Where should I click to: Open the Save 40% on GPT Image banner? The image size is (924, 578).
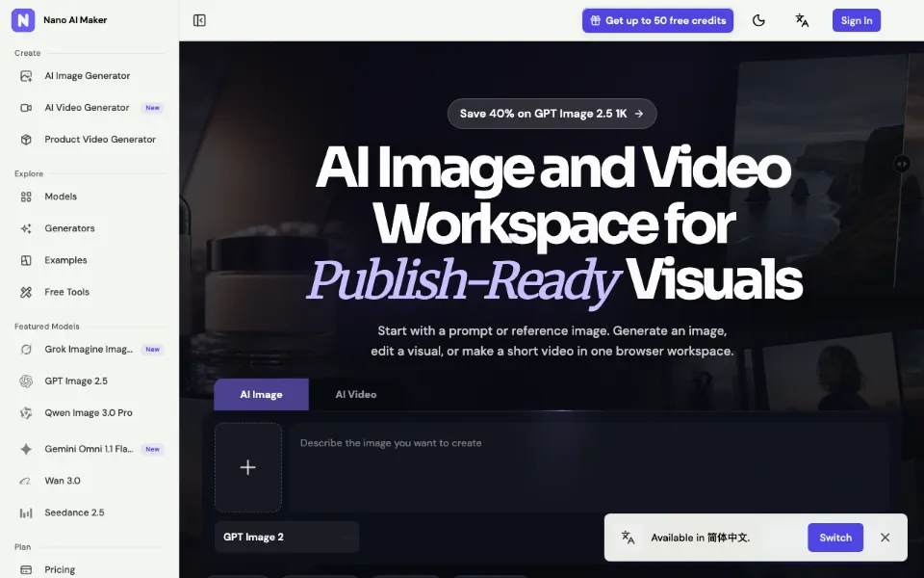(x=552, y=114)
